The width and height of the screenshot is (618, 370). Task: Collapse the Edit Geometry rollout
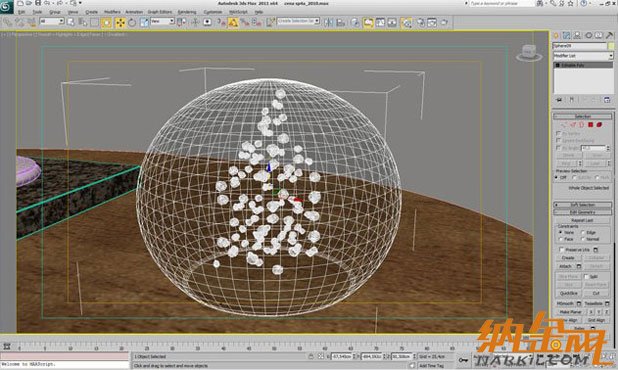583,212
